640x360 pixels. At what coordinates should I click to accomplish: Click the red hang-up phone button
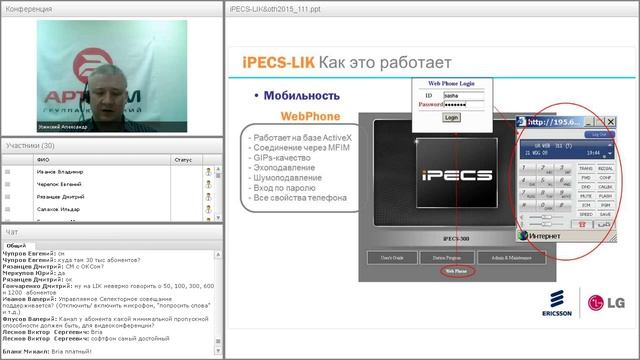coord(582,224)
